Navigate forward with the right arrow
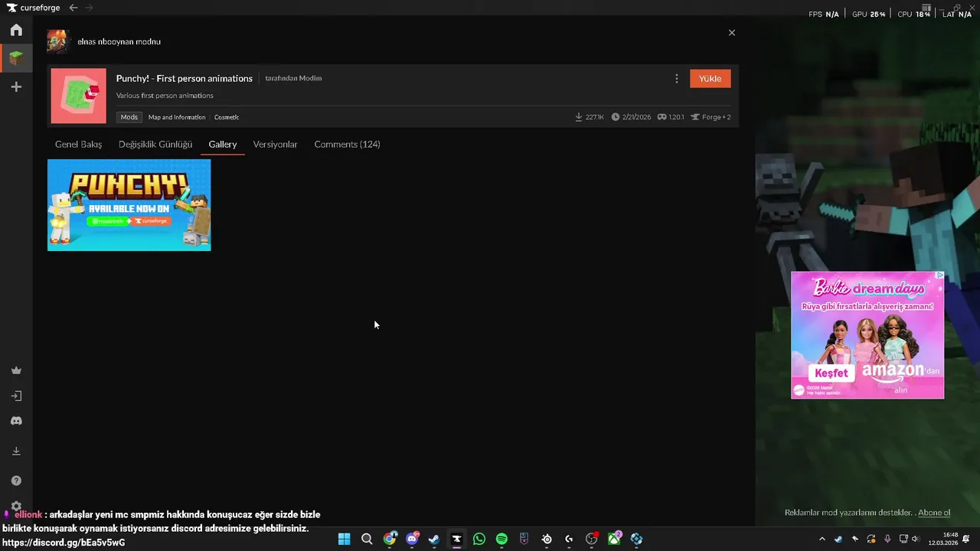The width and height of the screenshot is (980, 551). point(89,8)
